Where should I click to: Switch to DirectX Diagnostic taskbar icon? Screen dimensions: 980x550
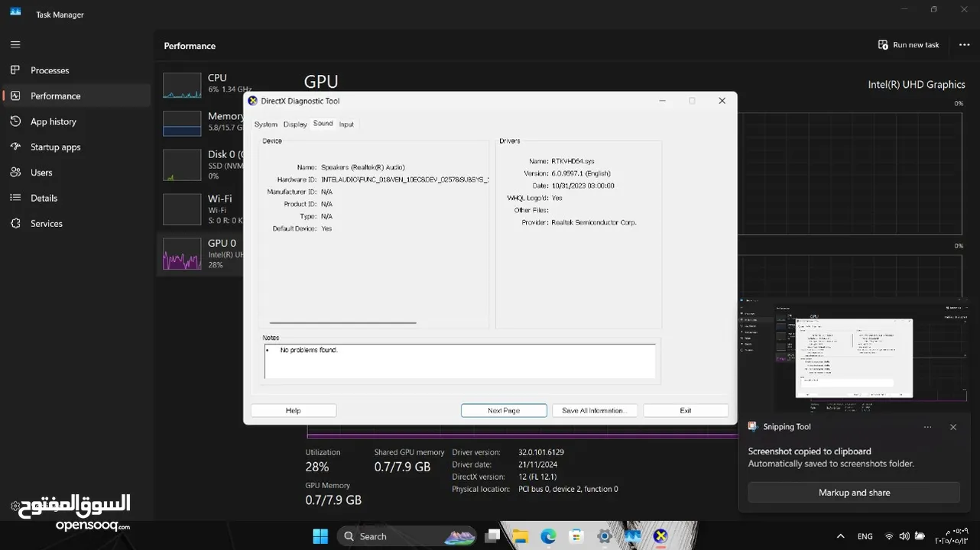(660, 536)
